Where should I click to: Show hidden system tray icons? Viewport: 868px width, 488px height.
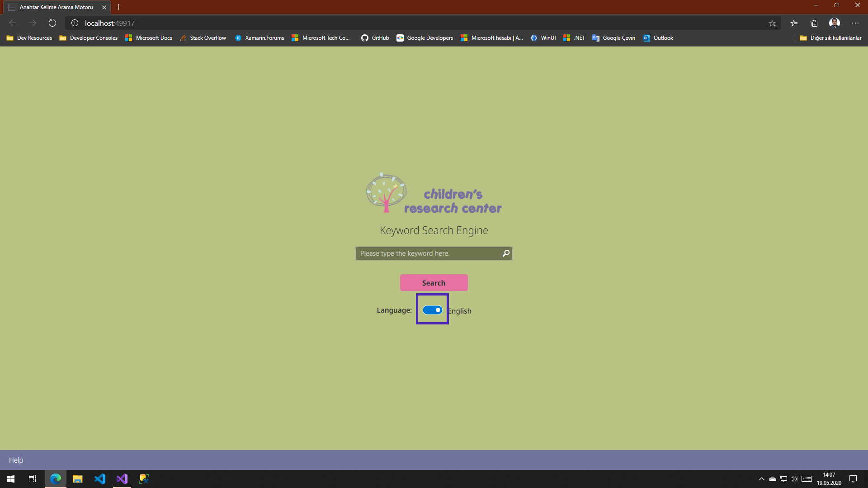pos(761,479)
